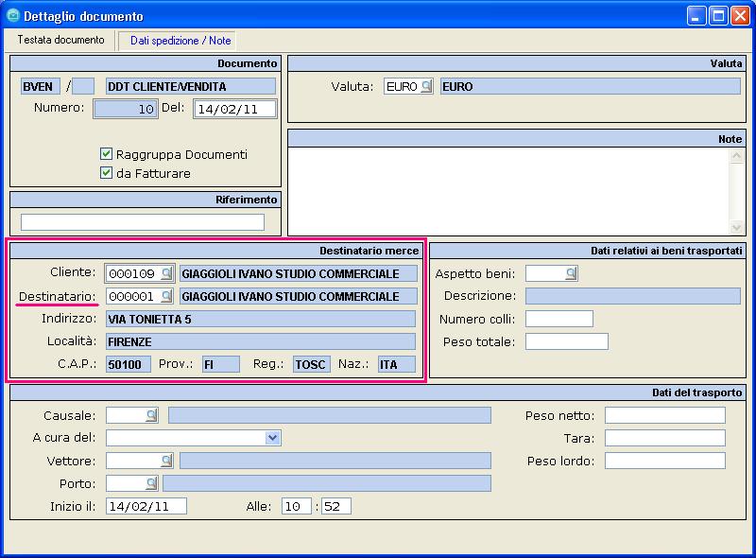Click the Porto code field
The image size is (756, 558).
(126, 483)
